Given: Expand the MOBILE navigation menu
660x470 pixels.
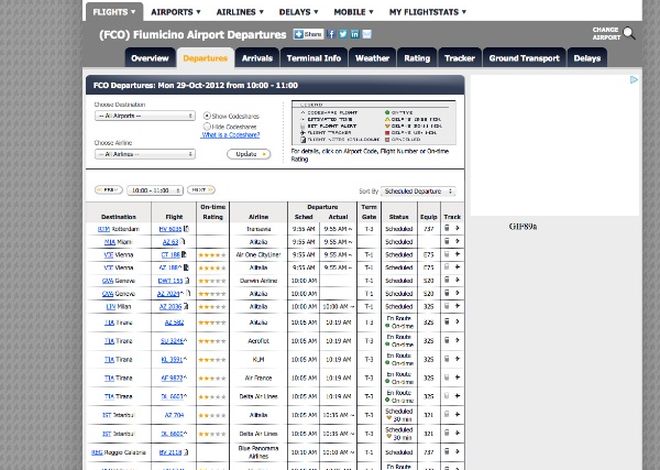Looking at the screenshot, I should (x=354, y=12).
